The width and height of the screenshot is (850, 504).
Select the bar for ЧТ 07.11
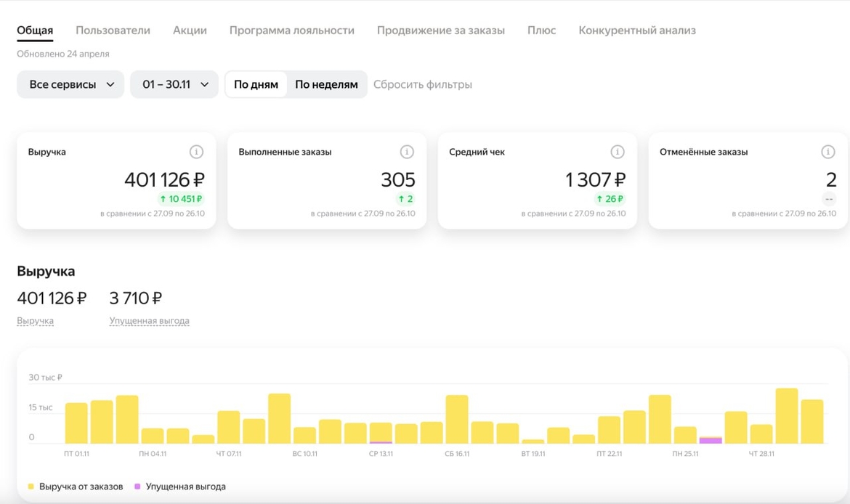(x=229, y=427)
